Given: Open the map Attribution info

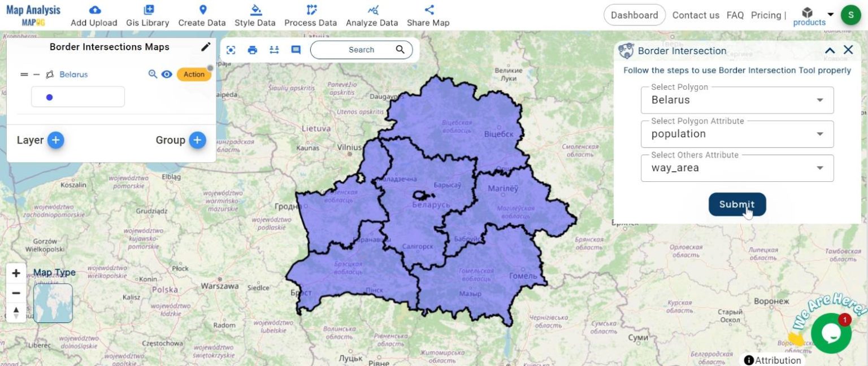Looking at the screenshot, I should [x=772, y=360].
